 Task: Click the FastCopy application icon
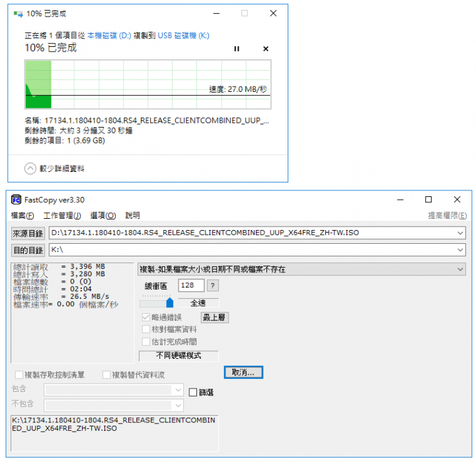16,200
